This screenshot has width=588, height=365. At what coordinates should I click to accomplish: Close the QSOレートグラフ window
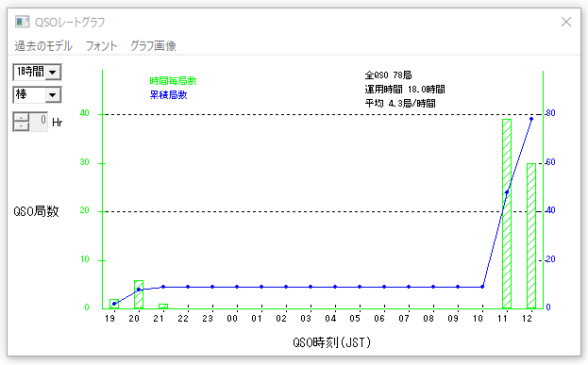[566, 22]
